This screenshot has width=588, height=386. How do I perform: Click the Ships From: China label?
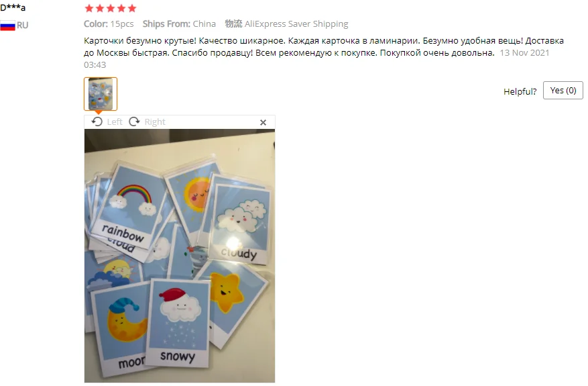[179, 23]
